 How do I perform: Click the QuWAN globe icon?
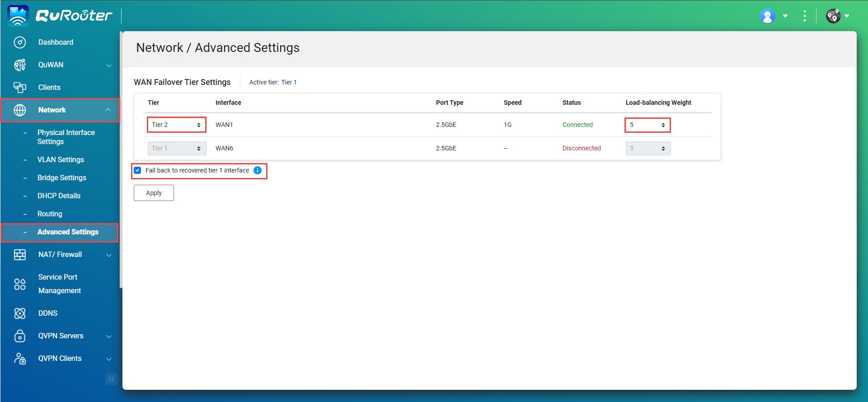tap(20, 65)
